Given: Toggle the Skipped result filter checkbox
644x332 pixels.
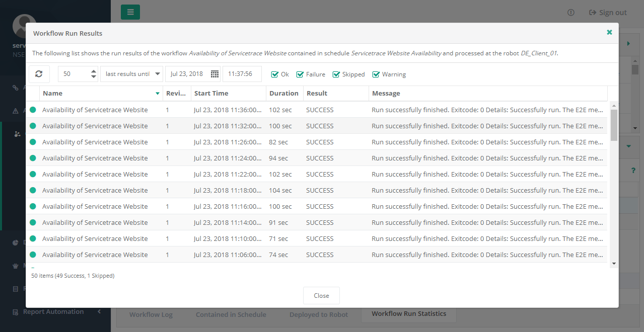Looking at the screenshot, I should point(336,74).
